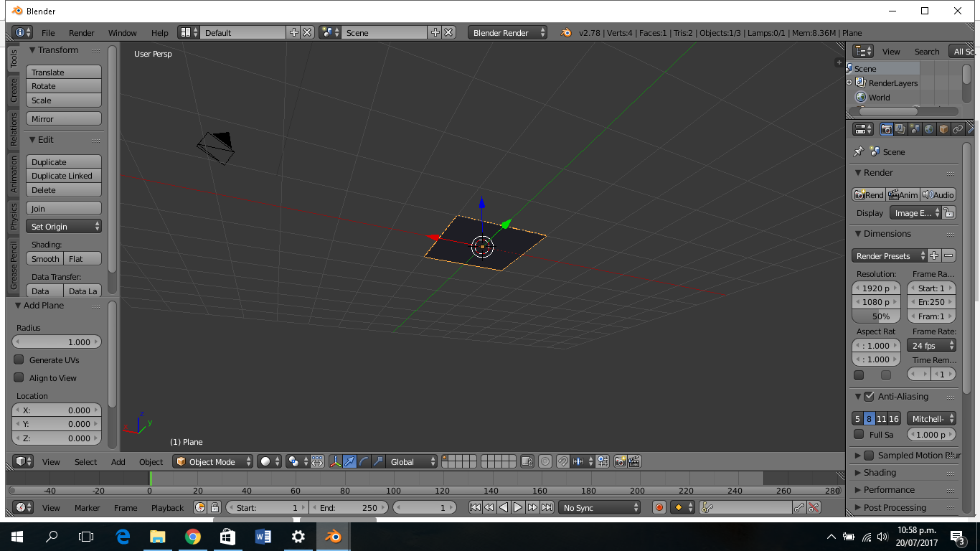Screen dimensions: 980x551
Task: Click the Duplicate Linked button
Action: [x=64, y=176]
